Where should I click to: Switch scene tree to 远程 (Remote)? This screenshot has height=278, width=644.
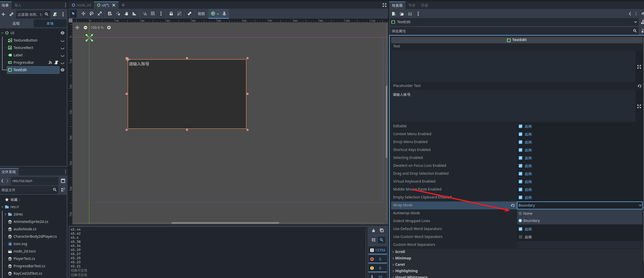tap(16, 23)
